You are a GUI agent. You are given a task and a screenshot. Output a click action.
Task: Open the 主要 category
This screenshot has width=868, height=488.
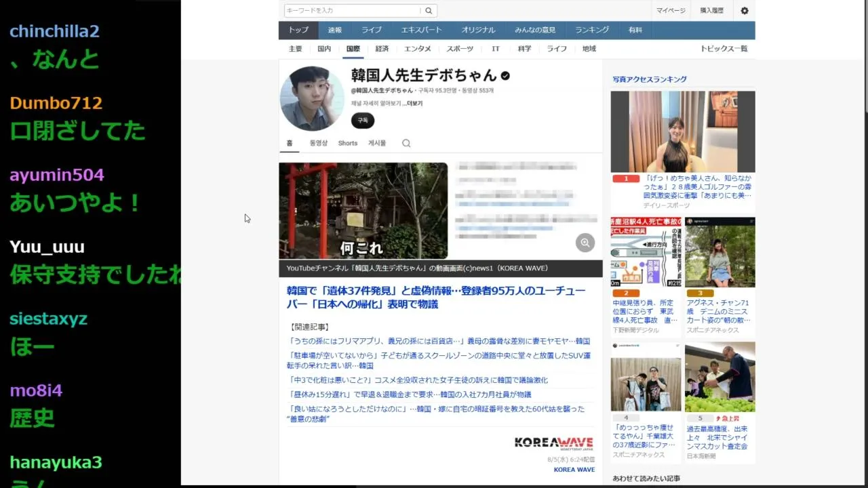[x=296, y=49]
